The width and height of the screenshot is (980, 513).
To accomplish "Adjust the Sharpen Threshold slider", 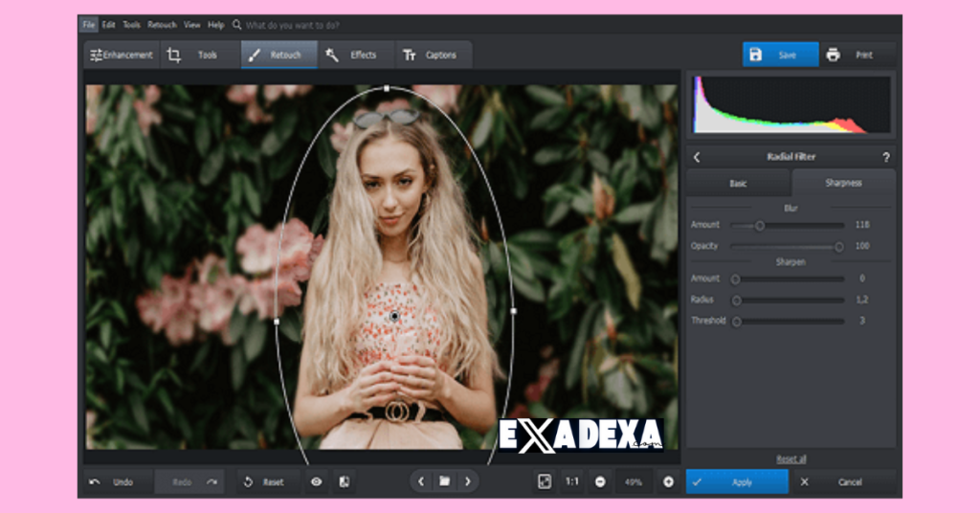I will (788, 322).
